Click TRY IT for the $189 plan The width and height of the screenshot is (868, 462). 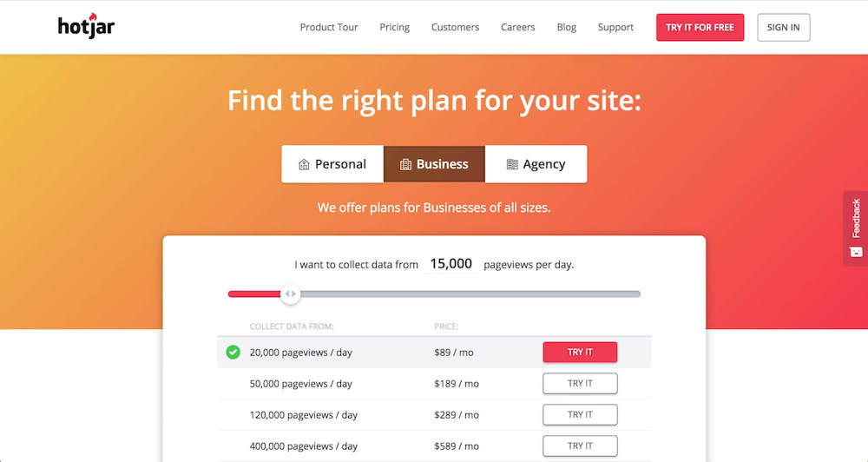pos(580,383)
